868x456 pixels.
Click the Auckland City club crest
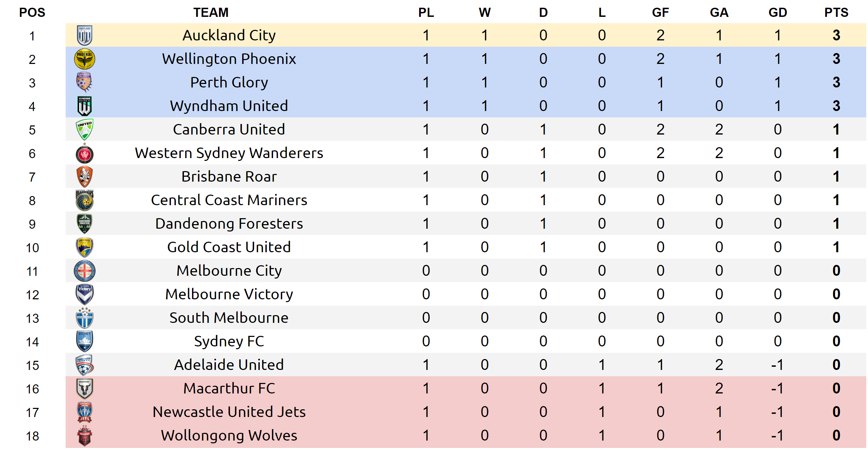84,35
